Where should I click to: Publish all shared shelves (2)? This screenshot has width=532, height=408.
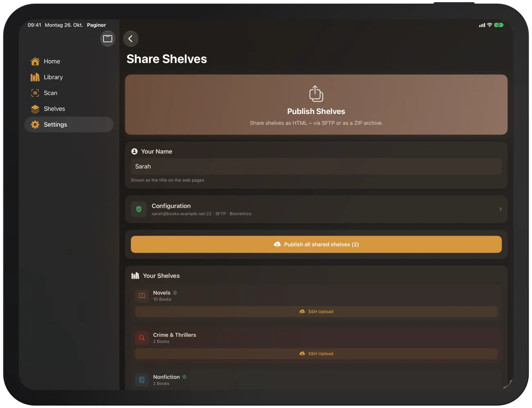coord(316,244)
